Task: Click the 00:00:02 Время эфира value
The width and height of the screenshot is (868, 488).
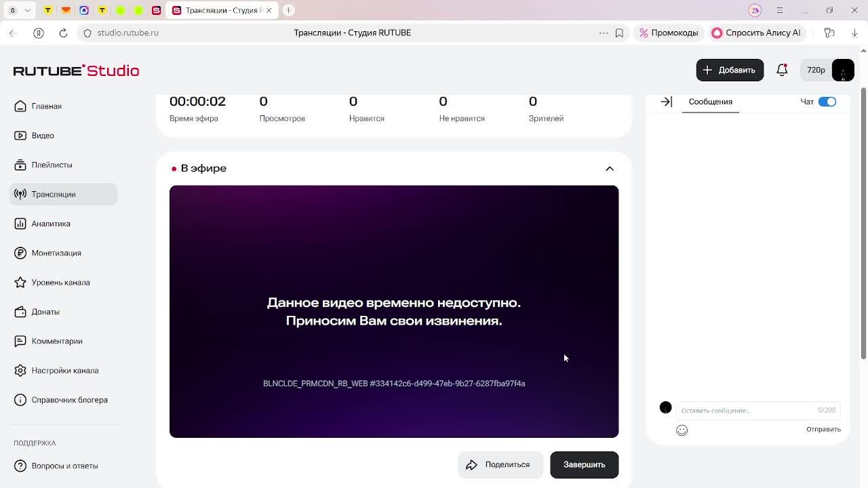Action: pos(197,102)
